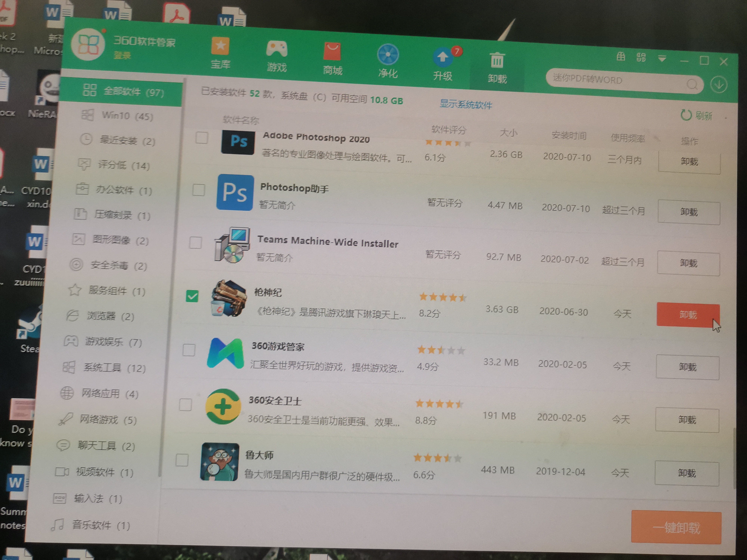Select the 图形图像 (2) category
747x560 pixels.
click(111, 240)
